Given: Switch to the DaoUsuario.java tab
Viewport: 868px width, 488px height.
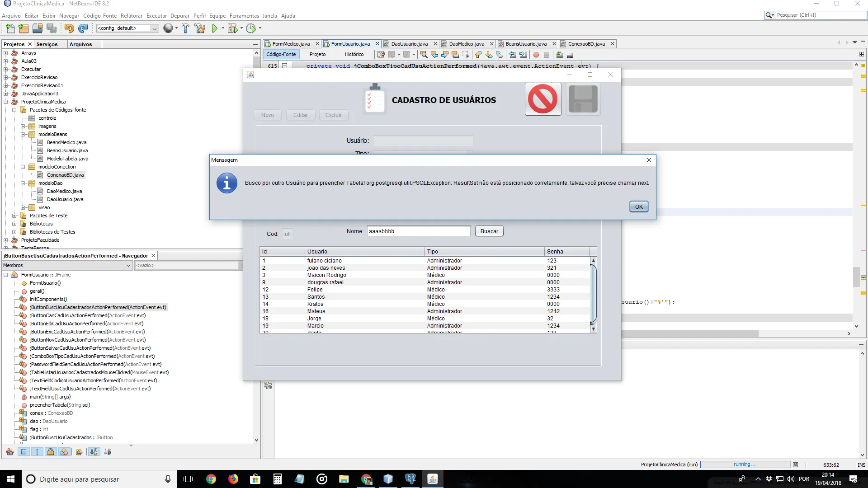Looking at the screenshot, I should point(409,44).
